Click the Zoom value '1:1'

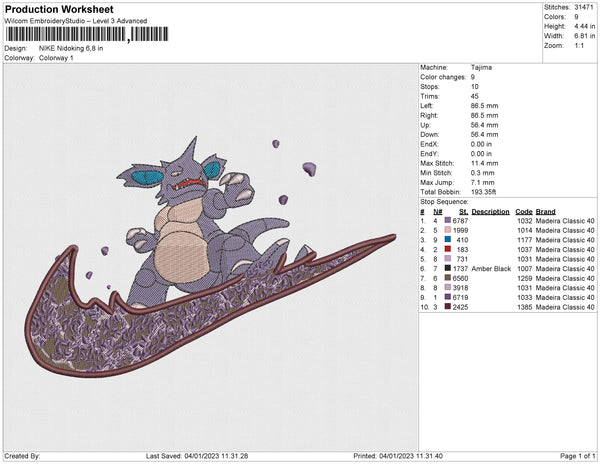579,46
